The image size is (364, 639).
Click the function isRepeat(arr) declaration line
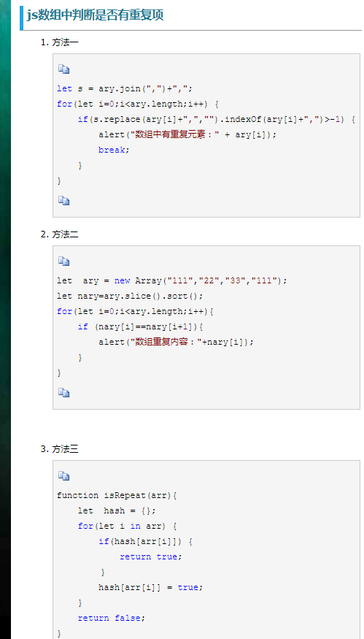pyautogui.click(x=117, y=496)
